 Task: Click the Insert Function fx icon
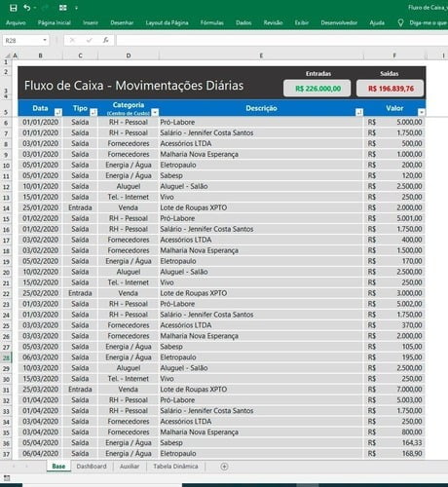tap(106, 40)
